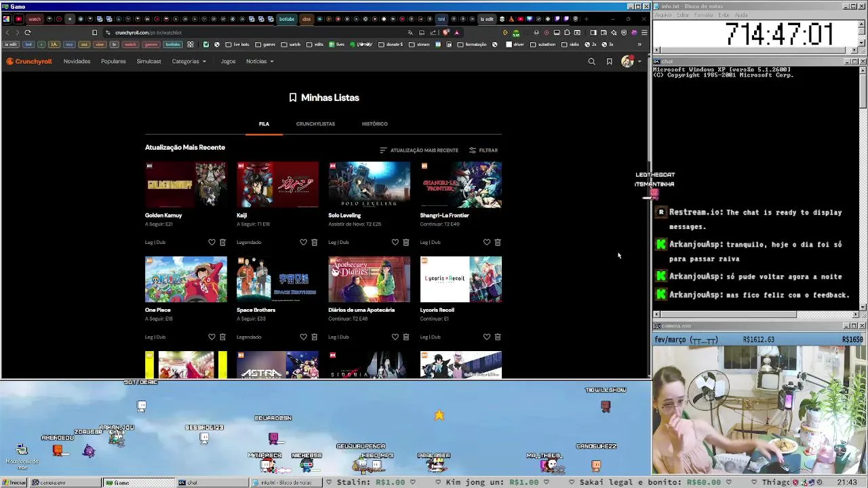The image size is (868, 488).
Task: Open the 'donate $' bookmark folder
Action: tap(391, 45)
